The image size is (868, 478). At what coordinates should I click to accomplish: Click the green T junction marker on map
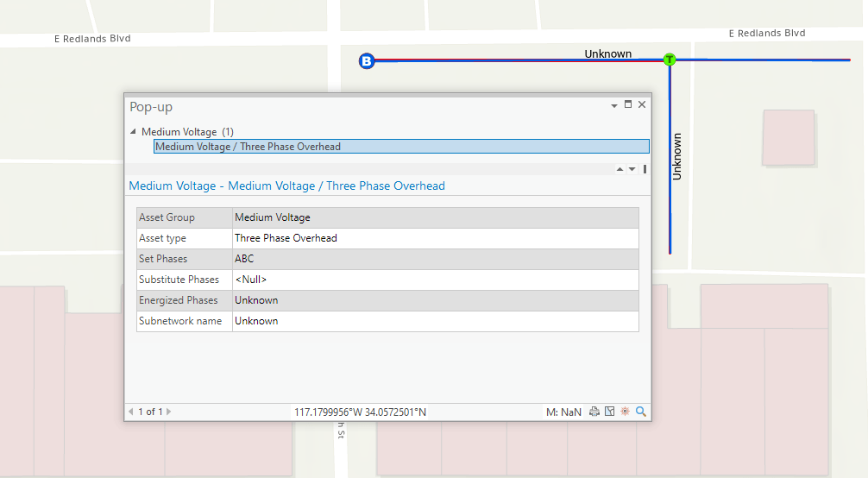(x=670, y=60)
